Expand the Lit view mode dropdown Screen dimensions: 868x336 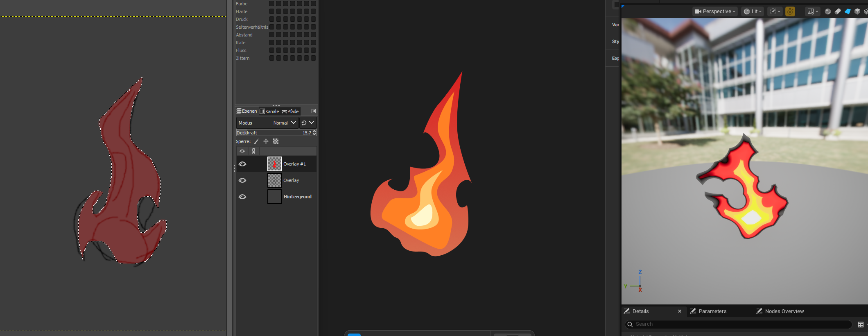click(753, 11)
